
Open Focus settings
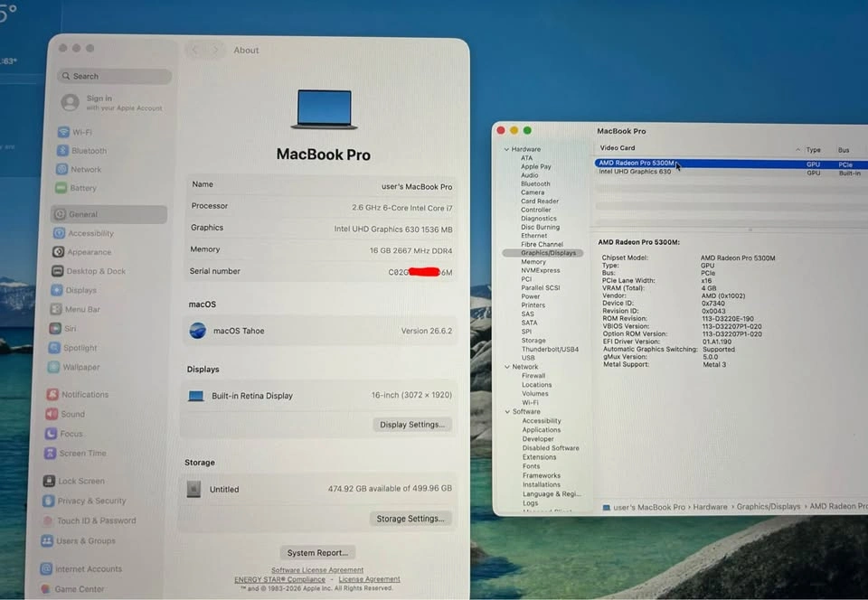(63, 434)
